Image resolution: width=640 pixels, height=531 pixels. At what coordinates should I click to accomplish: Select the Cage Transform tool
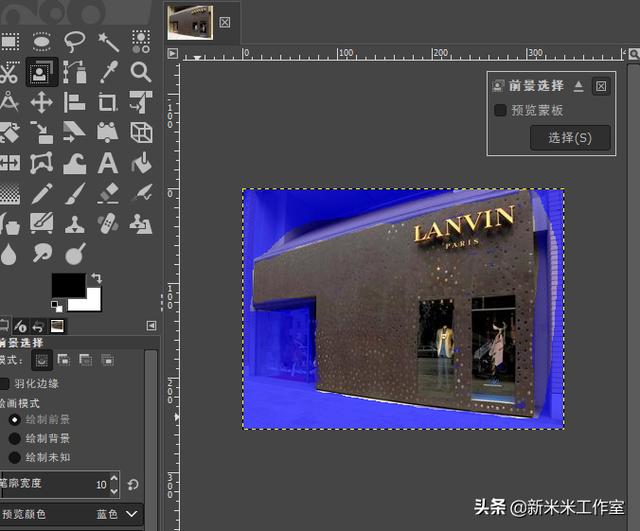tap(42, 163)
